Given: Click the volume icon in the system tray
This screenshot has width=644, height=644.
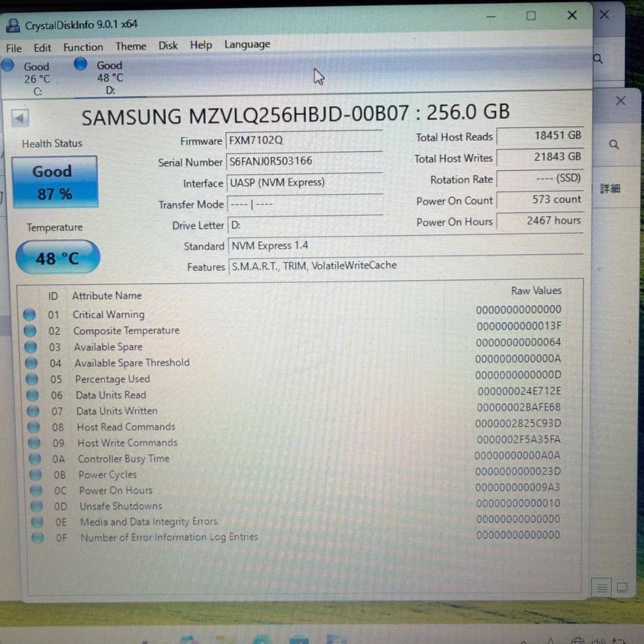Looking at the screenshot, I should tap(597, 640).
